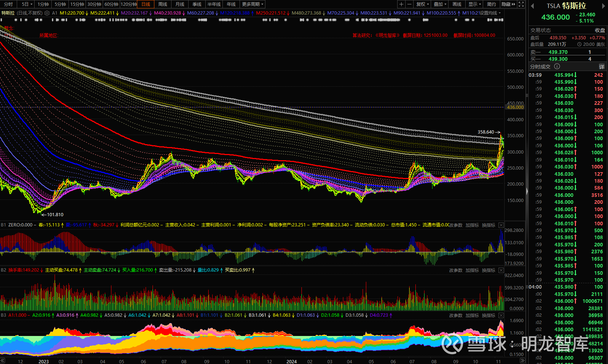Switch to 30分钟 chart tab

point(94,4)
